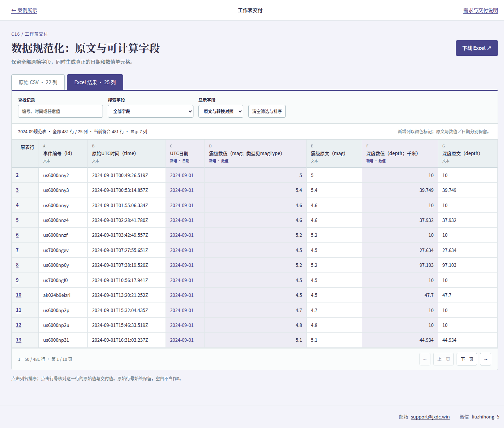Click time cell 2024-09-01T16:31:03.237Z
This screenshot has width=504, height=428.
click(126, 340)
